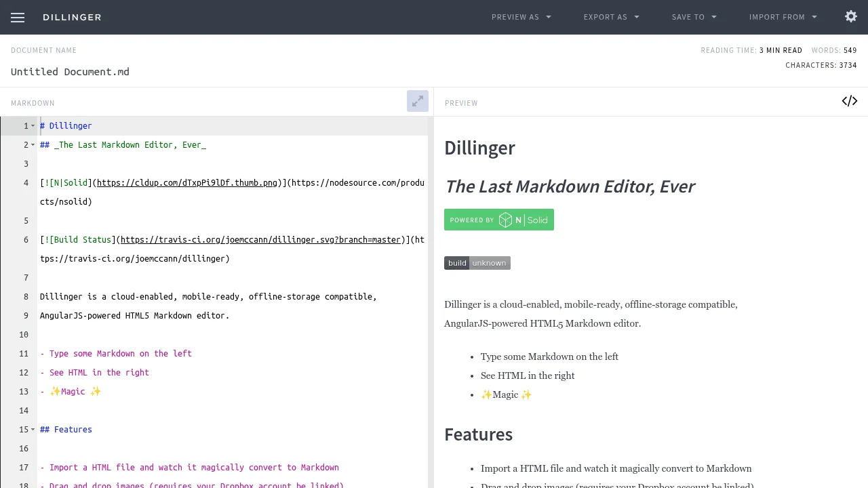
Task: Open the Import From menu
Action: [783, 17]
